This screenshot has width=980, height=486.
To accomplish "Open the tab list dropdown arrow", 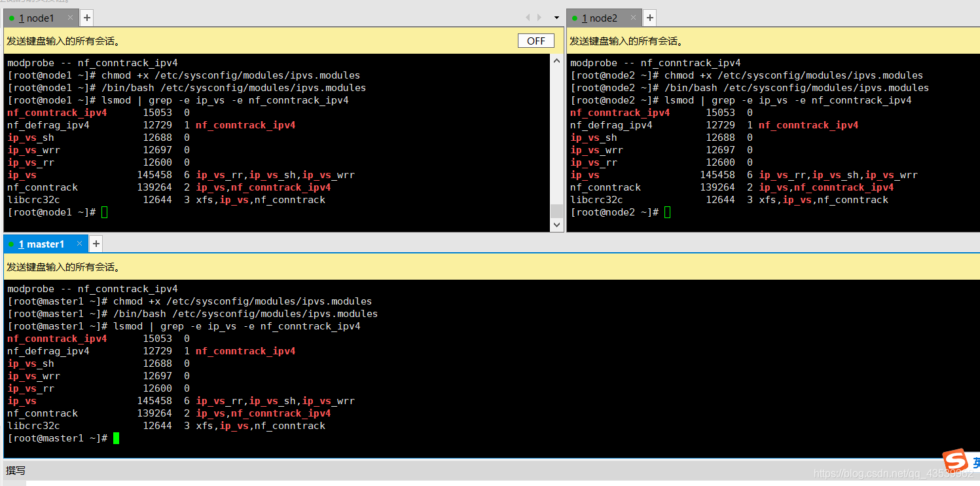I will [x=557, y=18].
